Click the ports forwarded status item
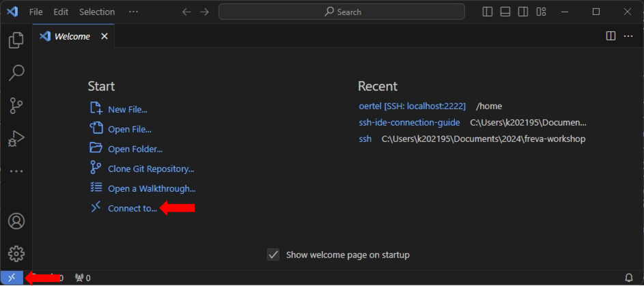The height and width of the screenshot is (286, 644). click(83, 278)
